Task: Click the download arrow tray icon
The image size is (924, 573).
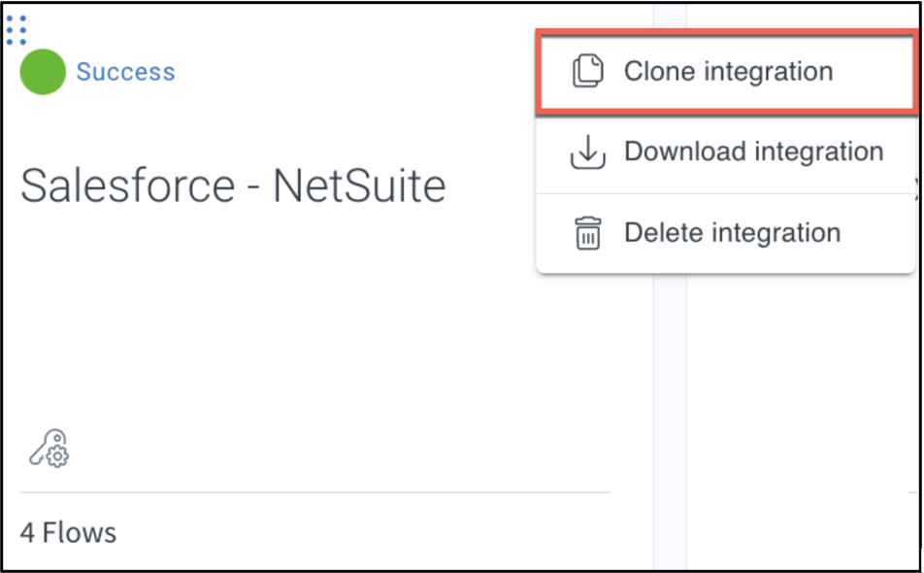Action: point(587,152)
